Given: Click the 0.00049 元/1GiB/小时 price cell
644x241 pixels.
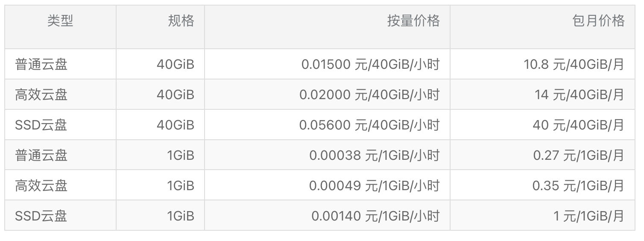Looking at the screenshot, I should [x=375, y=186].
